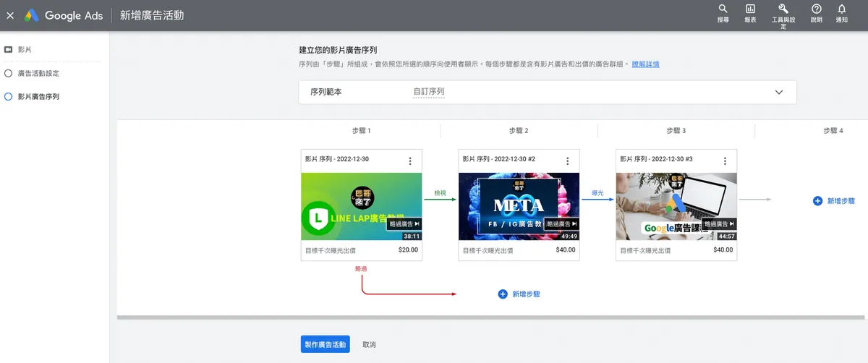The height and width of the screenshot is (363, 868).
Task: Click the 略過廣告 overlay on LINE LAP video
Action: (404, 224)
